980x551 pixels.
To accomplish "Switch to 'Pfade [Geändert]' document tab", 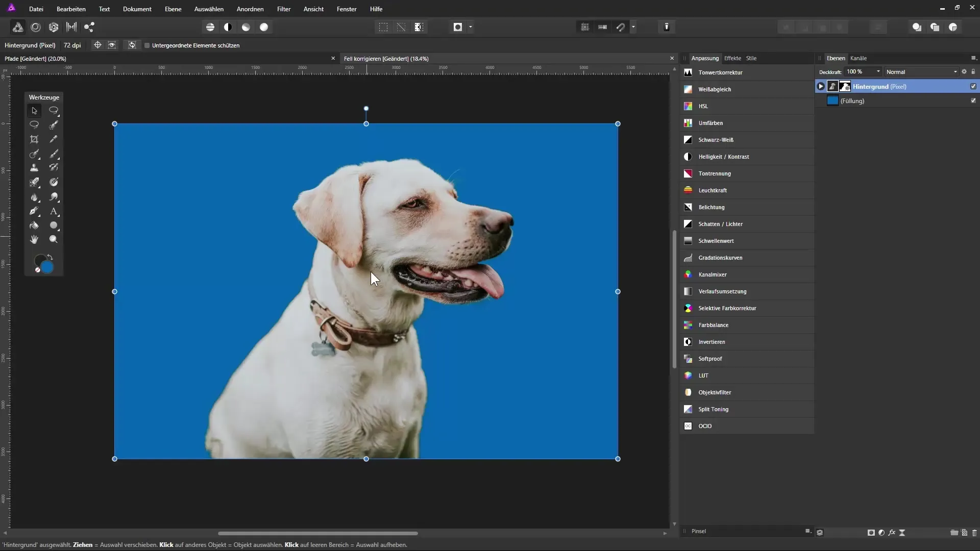I will point(168,59).
